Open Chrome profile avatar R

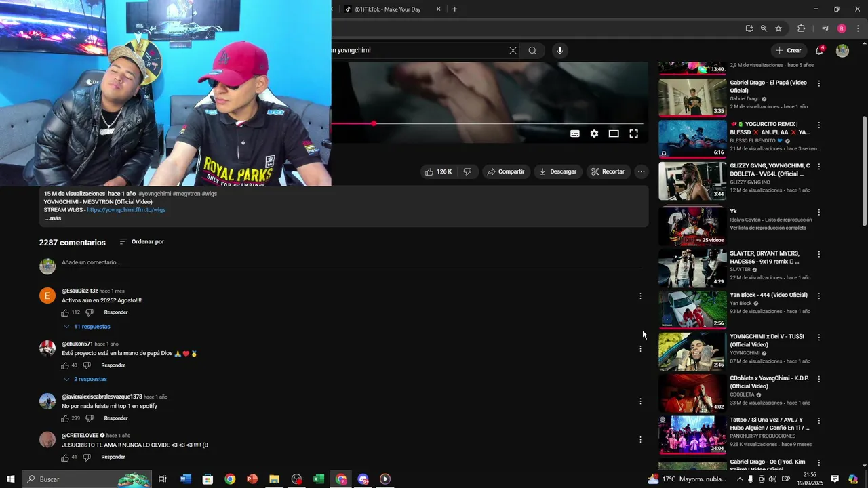click(x=842, y=28)
